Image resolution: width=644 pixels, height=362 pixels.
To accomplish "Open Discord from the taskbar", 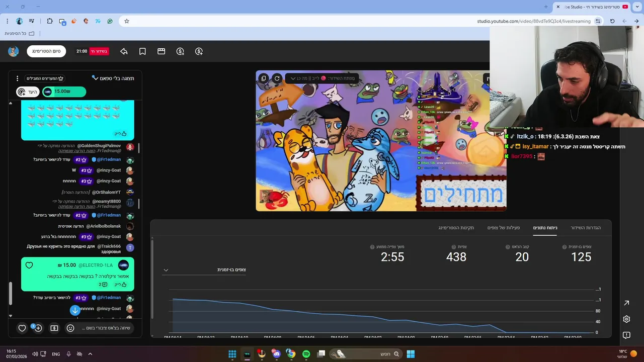I will click(x=276, y=354).
